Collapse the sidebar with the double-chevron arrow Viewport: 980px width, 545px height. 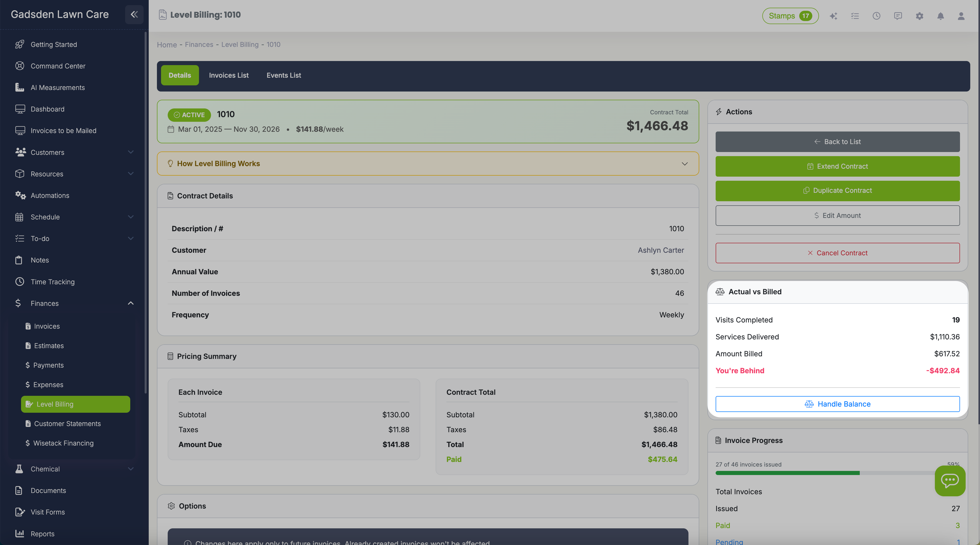pyautogui.click(x=134, y=14)
